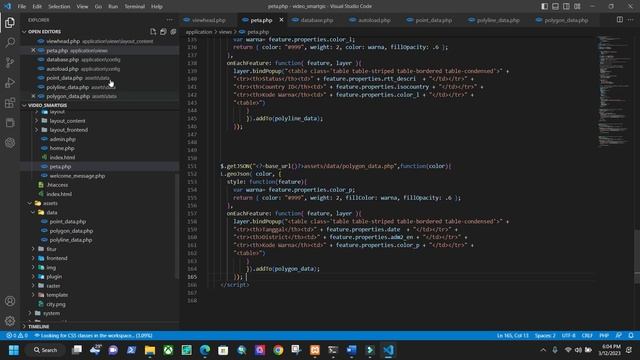Open Customize Layout icon in title bar
This screenshot has height=360, width=640.
[x=577, y=6]
